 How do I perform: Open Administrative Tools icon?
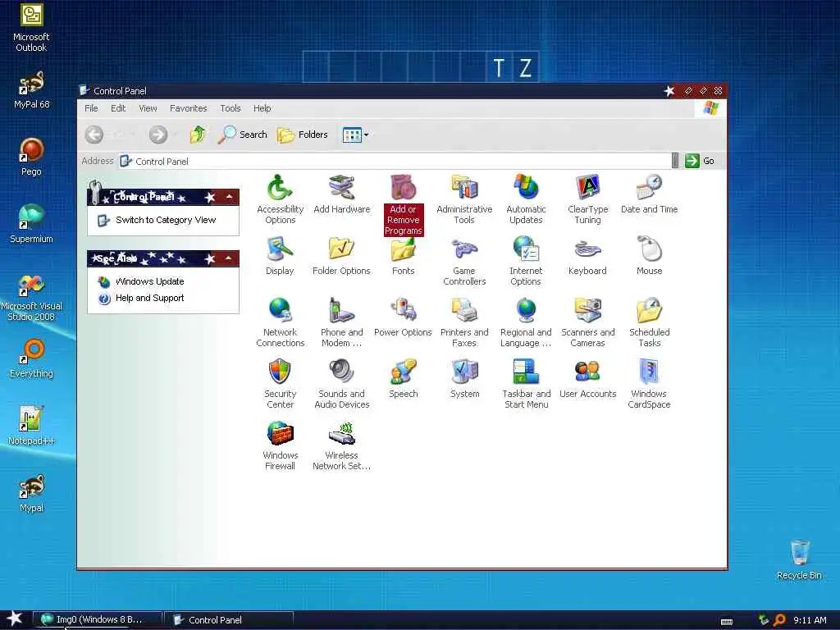pos(464,199)
